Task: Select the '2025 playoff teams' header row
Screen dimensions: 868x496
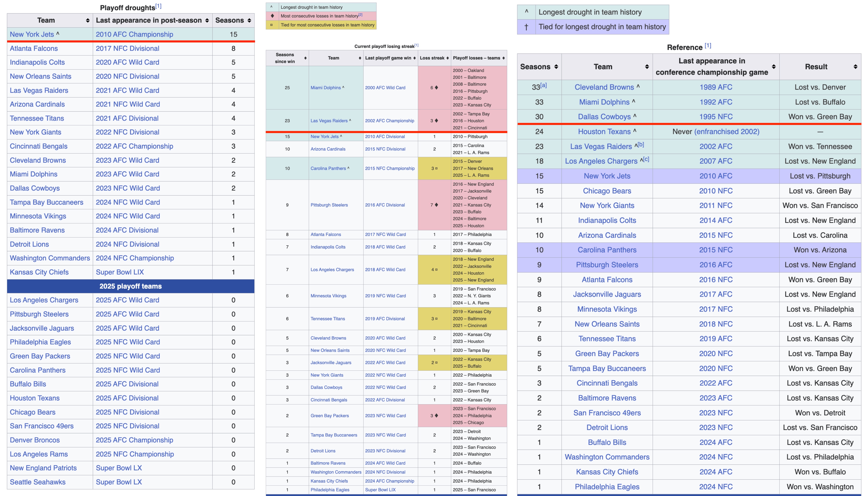Action: click(131, 286)
